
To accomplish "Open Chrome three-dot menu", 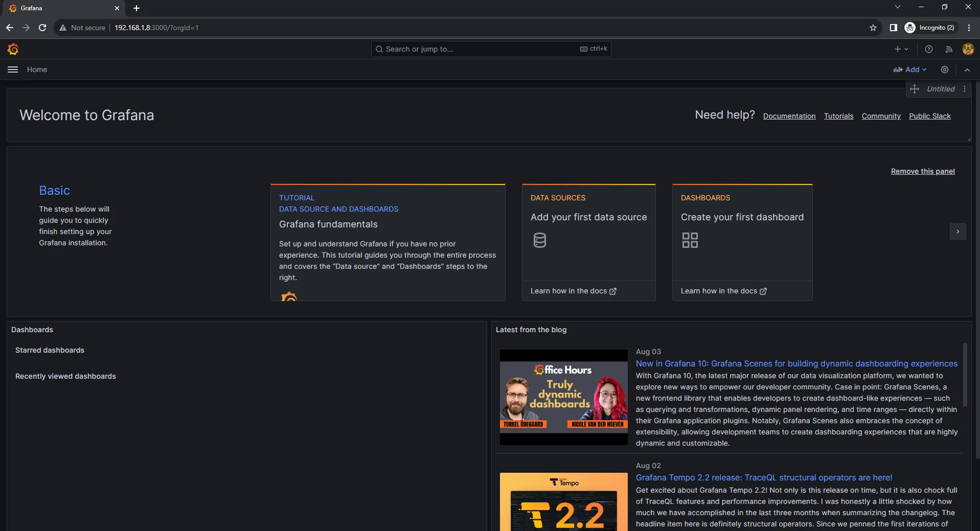I will coord(969,28).
